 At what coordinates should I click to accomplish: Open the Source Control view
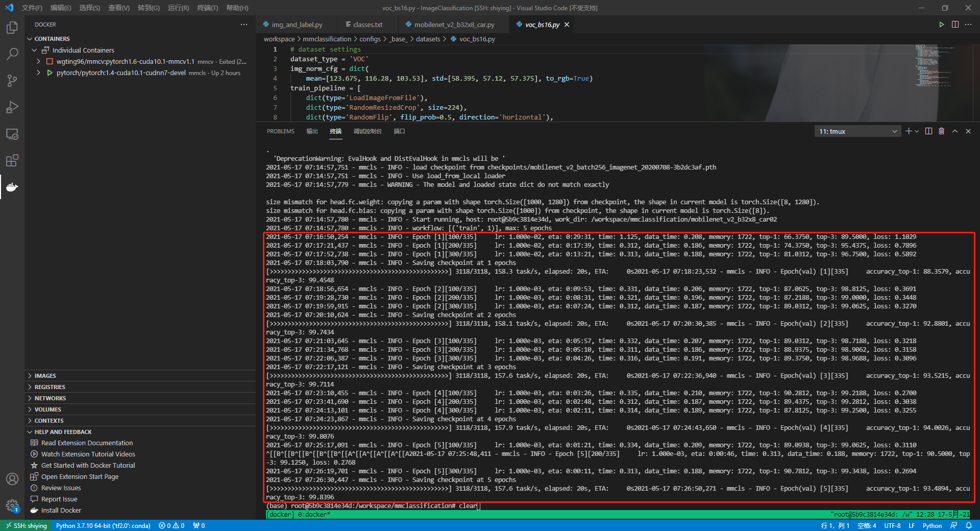pyautogui.click(x=12, y=80)
